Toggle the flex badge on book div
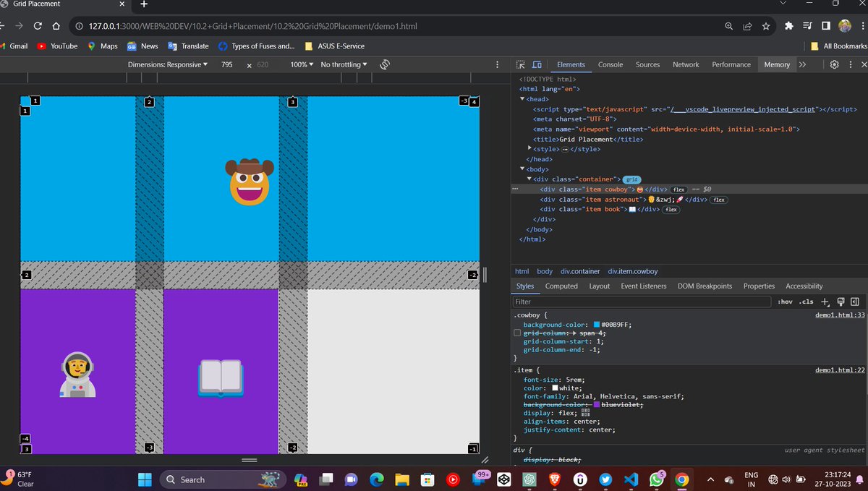Screen dimensions: 868x491 [671, 210]
